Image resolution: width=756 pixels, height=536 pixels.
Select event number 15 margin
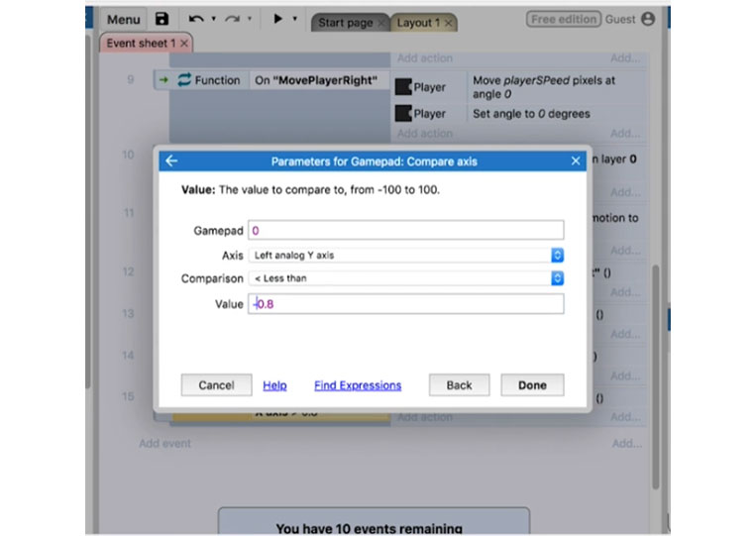coord(128,396)
